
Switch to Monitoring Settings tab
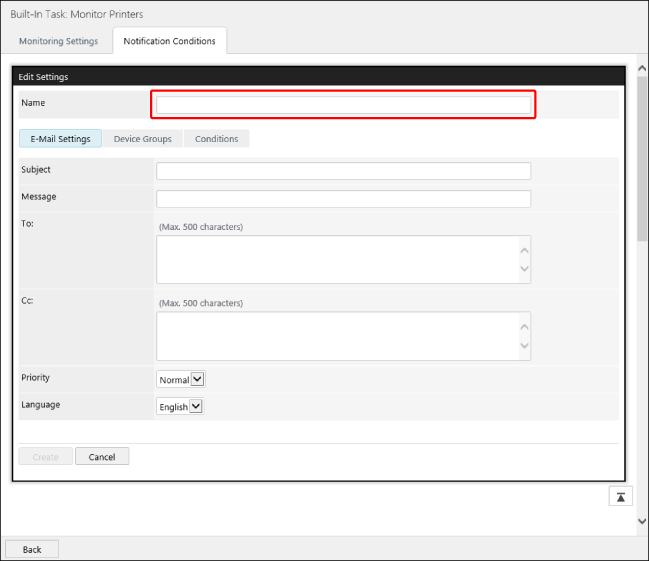pyautogui.click(x=58, y=41)
